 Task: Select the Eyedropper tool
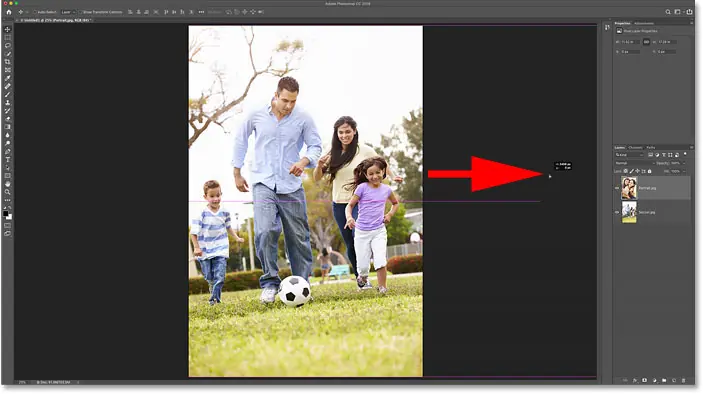coord(8,78)
